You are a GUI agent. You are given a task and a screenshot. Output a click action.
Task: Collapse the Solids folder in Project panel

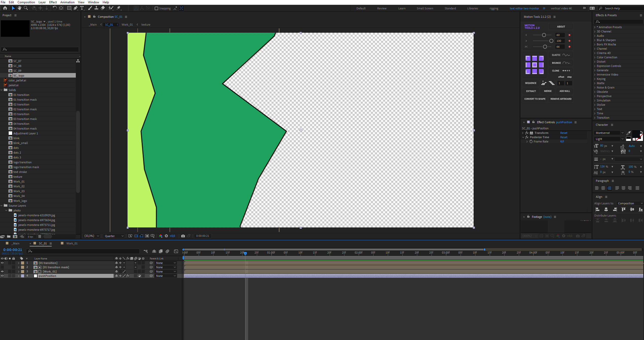coord(2,90)
